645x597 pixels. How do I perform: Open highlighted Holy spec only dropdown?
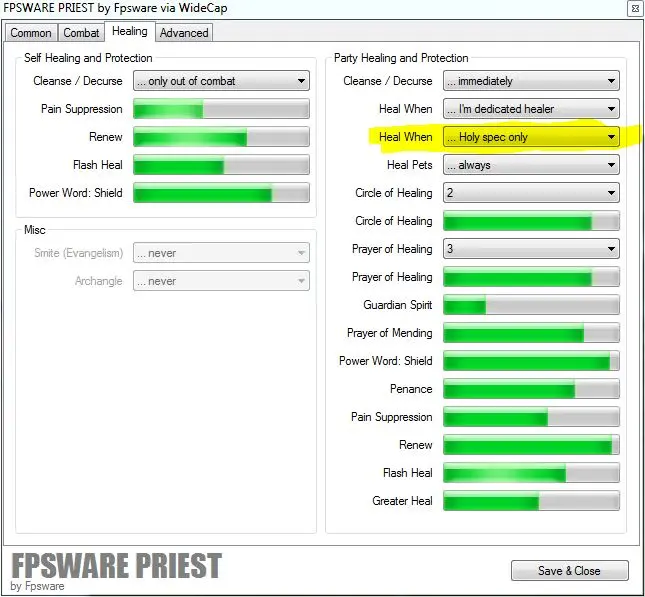point(531,137)
